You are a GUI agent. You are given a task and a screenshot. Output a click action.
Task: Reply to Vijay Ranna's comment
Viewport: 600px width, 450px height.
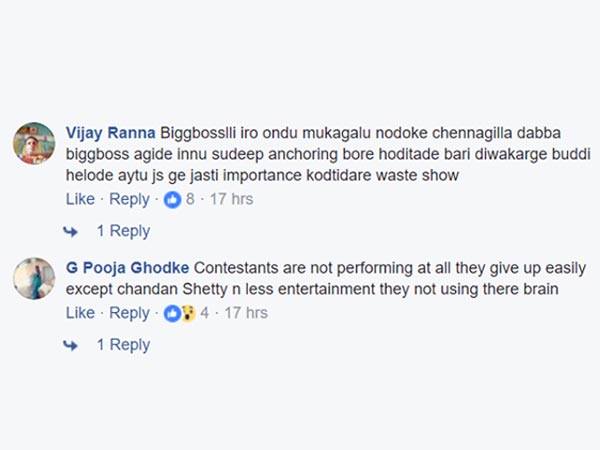(x=129, y=199)
